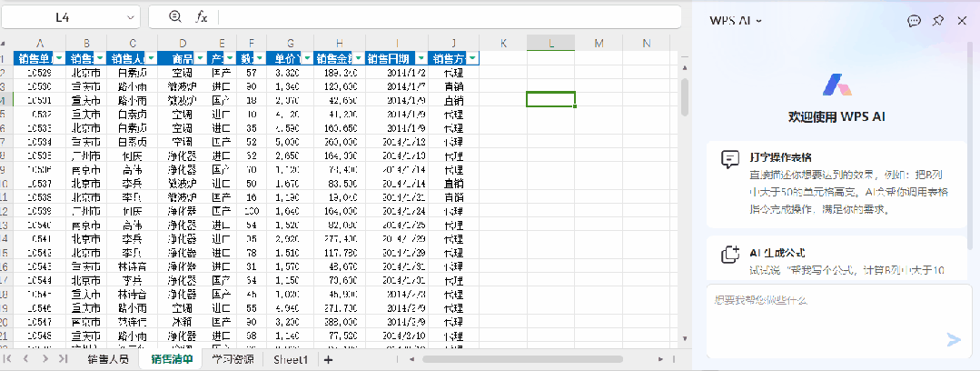Click the formula bar input area
This screenshot has height=371, width=980.
(450, 17)
